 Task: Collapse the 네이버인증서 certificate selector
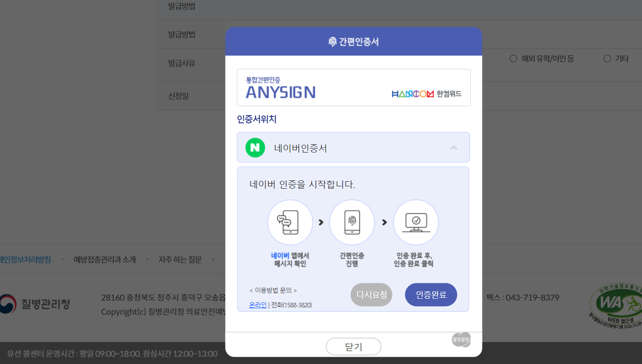[x=454, y=148]
